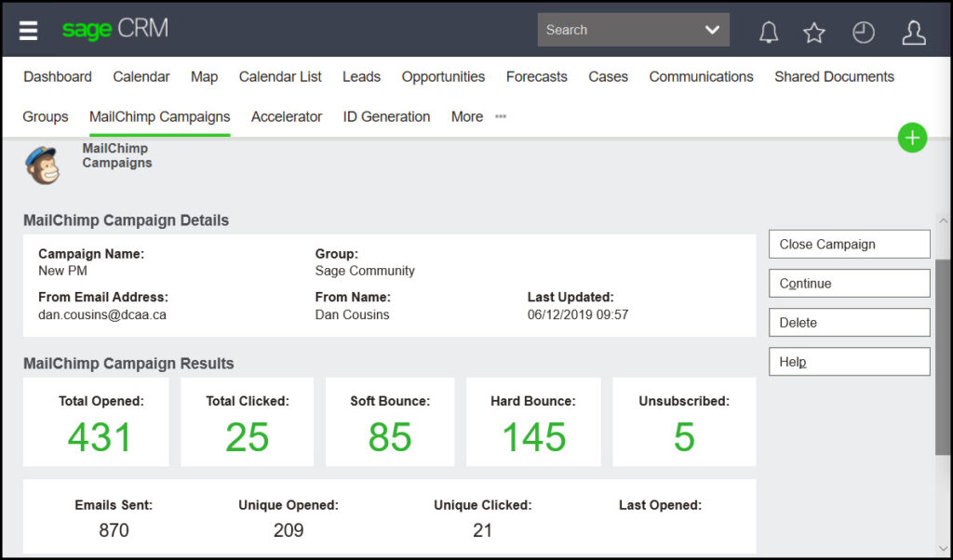Click the From Name value Dan Cousins
Viewport: 953px width, 560px height.
tap(352, 314)
